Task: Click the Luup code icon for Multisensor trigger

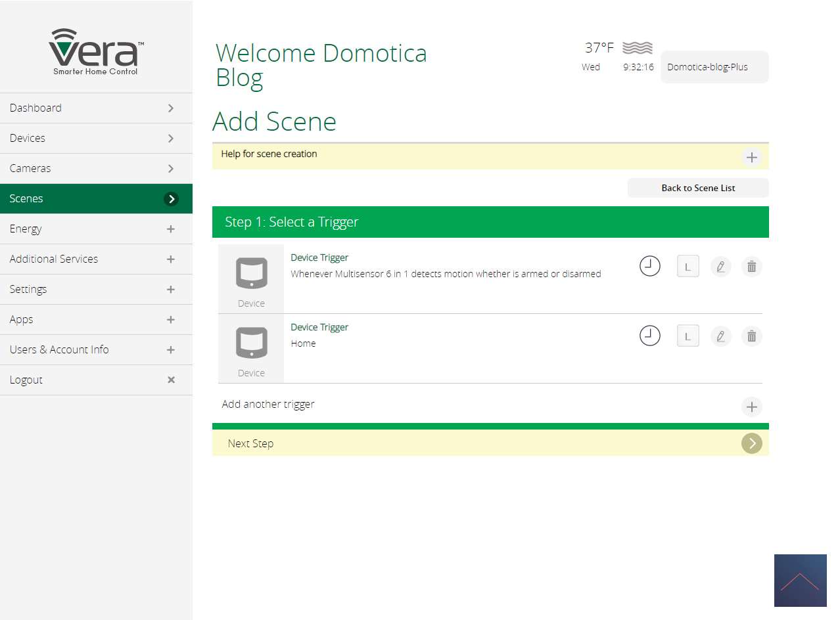Action: [688, 267]
